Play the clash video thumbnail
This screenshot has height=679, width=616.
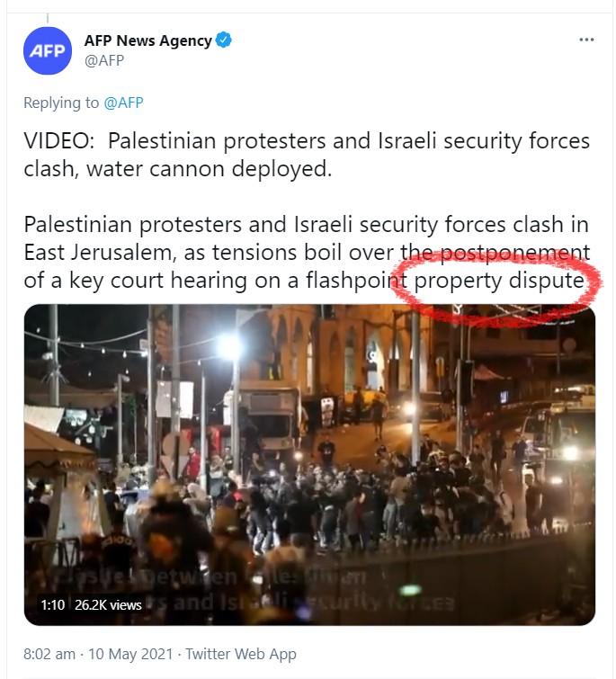click(x=309, y=465)
